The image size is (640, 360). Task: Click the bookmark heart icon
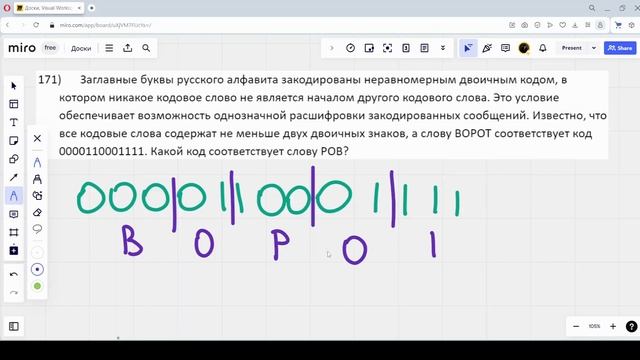562,25
